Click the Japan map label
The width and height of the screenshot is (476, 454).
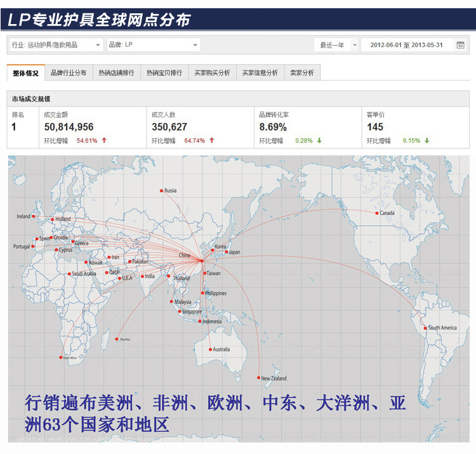(x=234, y=252)
